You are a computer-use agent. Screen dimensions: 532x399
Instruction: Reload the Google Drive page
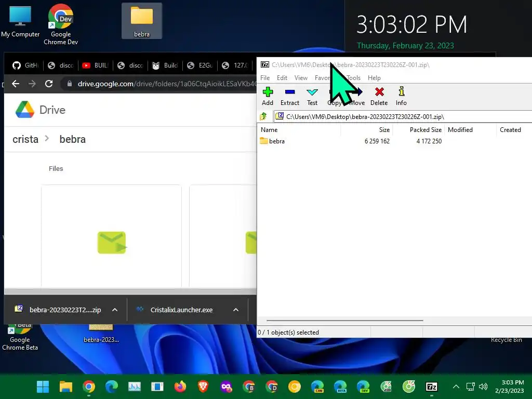[x=49, y=84]
